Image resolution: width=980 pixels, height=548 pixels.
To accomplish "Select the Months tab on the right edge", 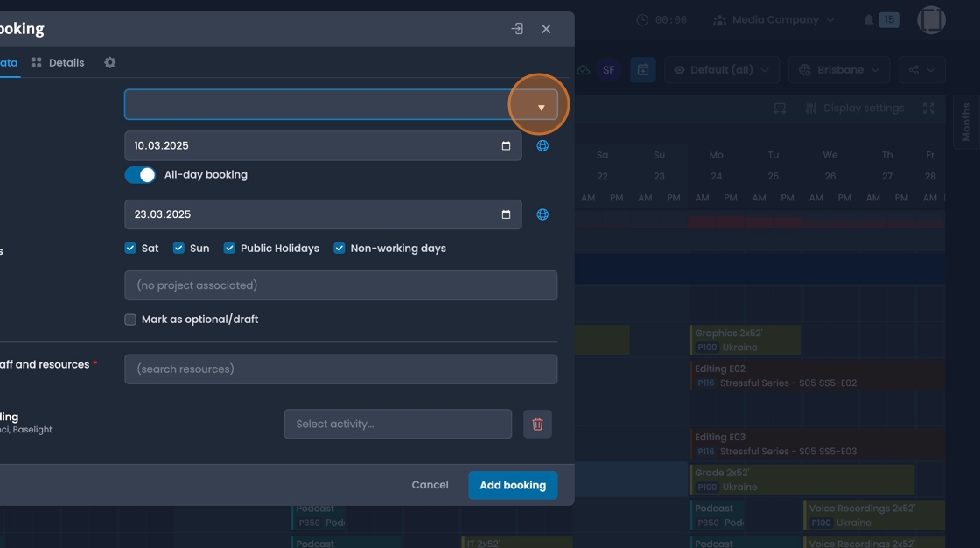I will pos(965,121).
